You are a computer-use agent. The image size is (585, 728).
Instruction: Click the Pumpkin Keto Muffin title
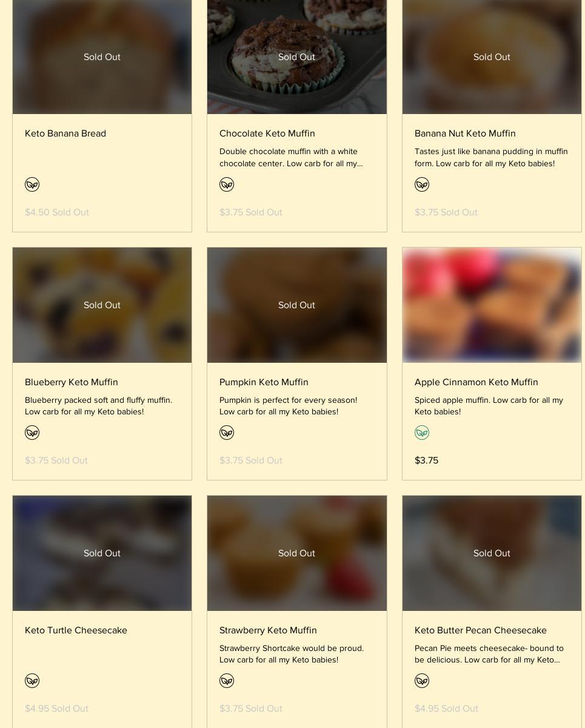point(264,382)
